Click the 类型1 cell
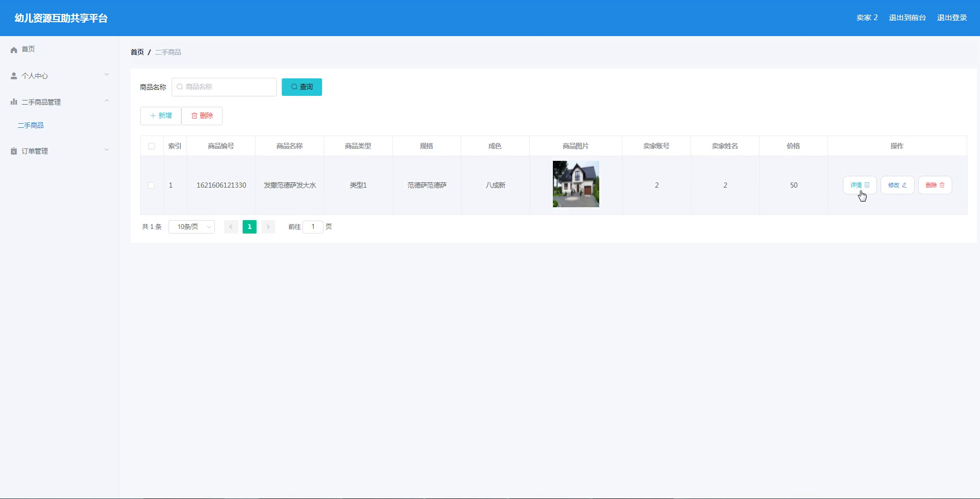 click(359, 185)
